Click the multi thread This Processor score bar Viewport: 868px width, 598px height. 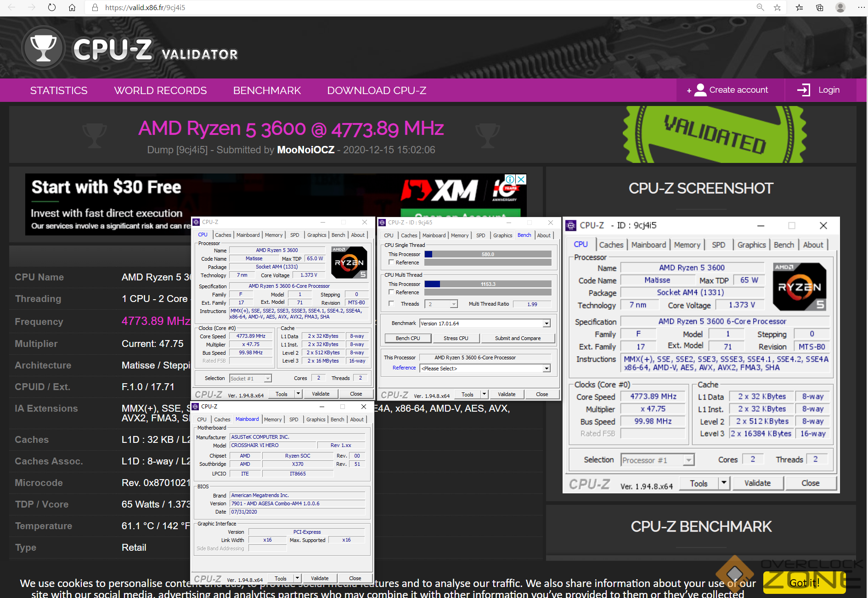(488, 284)
